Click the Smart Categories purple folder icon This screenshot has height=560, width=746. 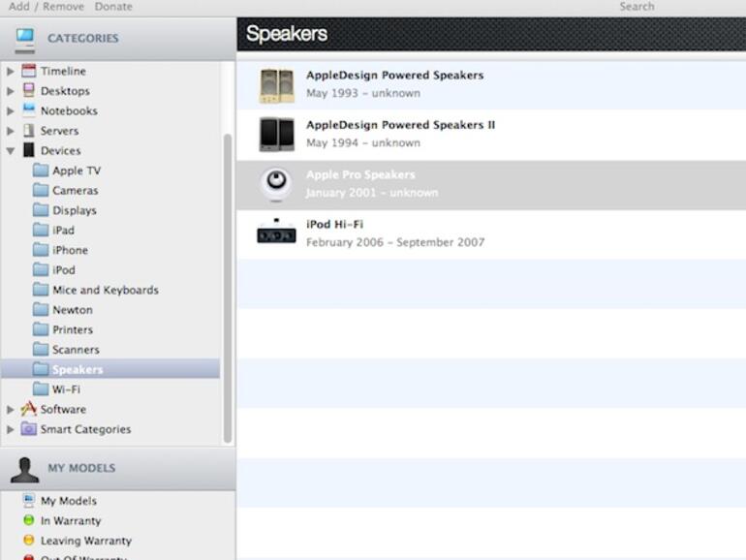coord(28,428)
